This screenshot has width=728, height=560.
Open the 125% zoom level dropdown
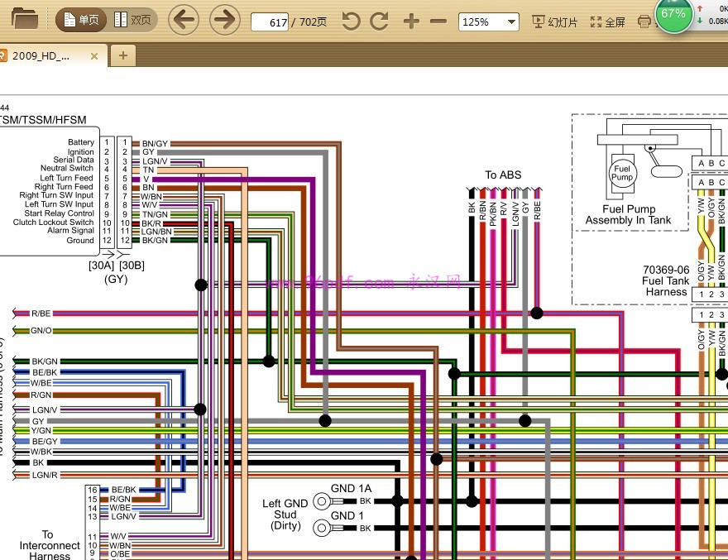click(x=511, y=22)
